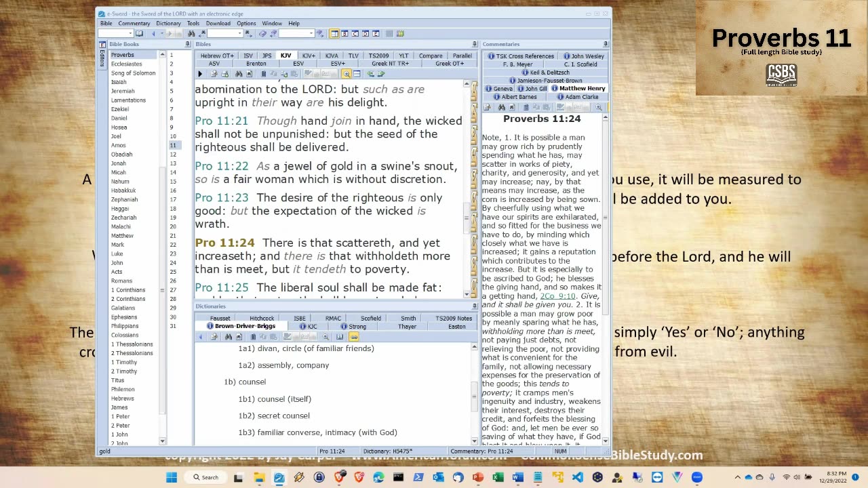
Task: Click the taskbar Search box
Action: [205, 477]
